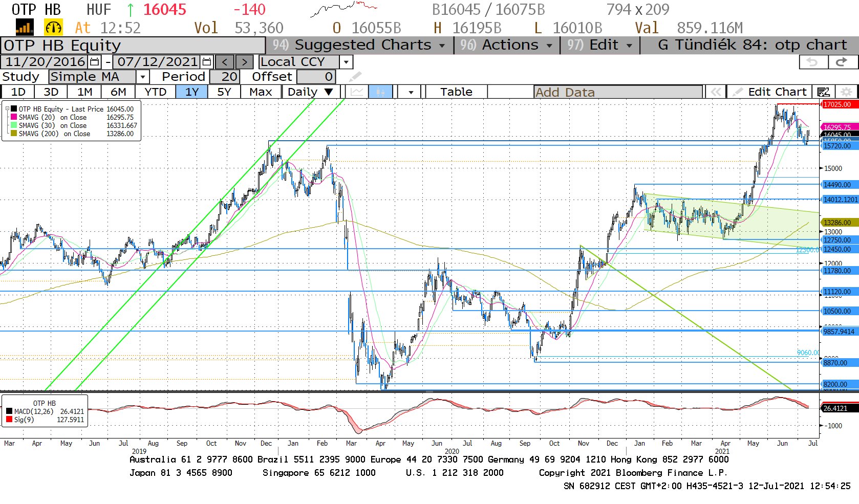This screenshot has width=859, height=504.
Task: Select the Max time range tab
Action: coord(261,92)
